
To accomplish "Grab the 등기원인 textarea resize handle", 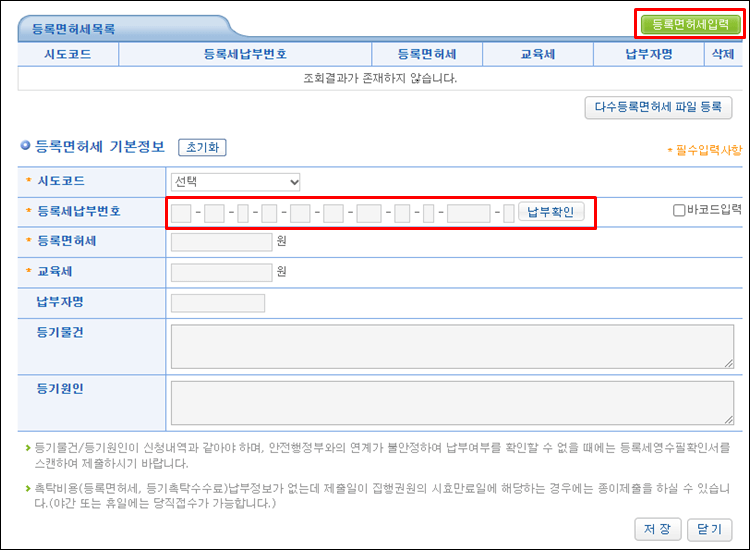I will pos(728,419).
